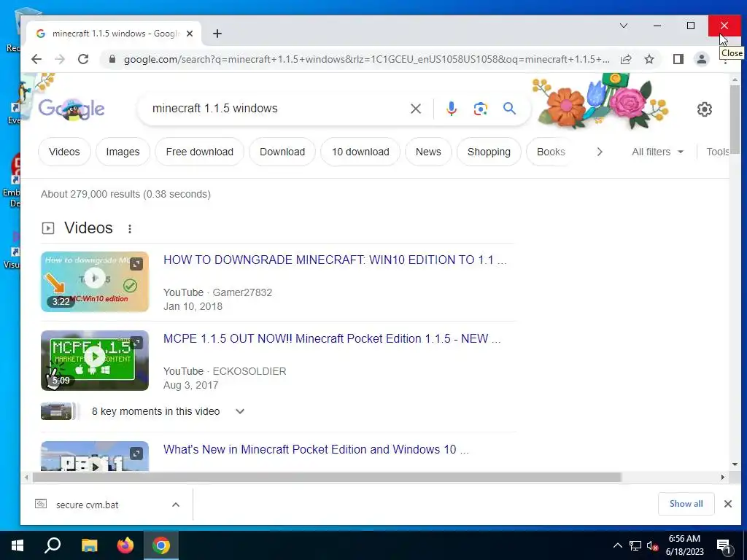Filter results by Videos
Screen dimensions: 747x560
(64, 152)
